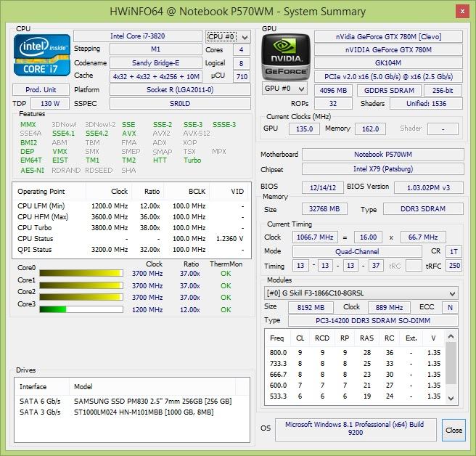Click the 130 W TDP field
Viewport: 476px width, 456px height.
point(50,104)
